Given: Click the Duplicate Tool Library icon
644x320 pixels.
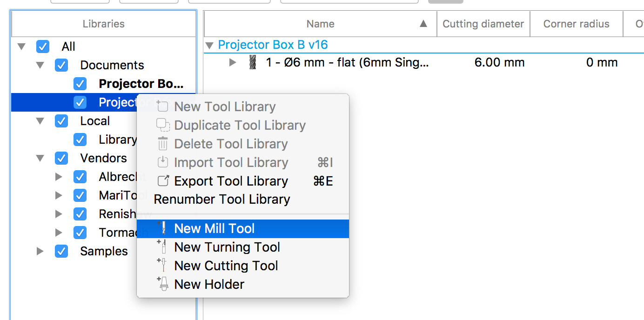Looking at the screenshot, I should click(163, 125).
